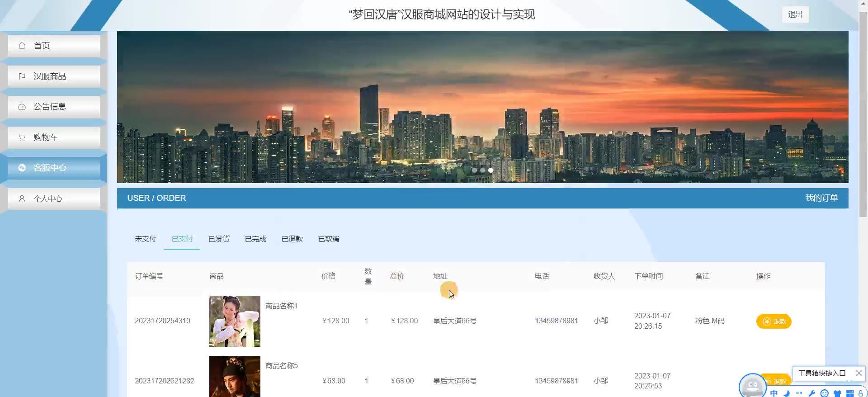Image resolution: width=868 pixels, height=397 pixels.
Task: Click phone number in 商品名称1 row
Action: click(557, 321)
